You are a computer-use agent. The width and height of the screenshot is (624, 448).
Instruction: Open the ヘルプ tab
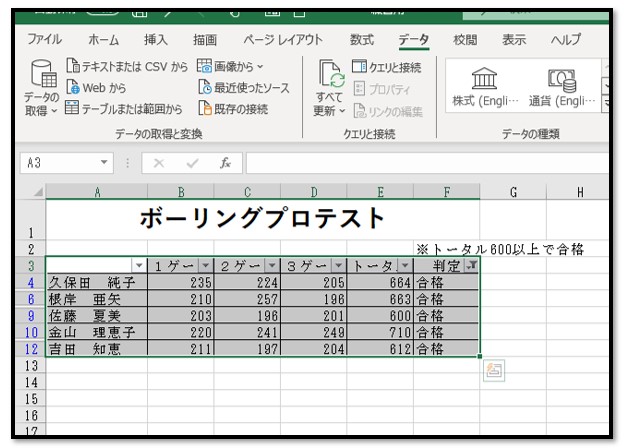(566, 39)
